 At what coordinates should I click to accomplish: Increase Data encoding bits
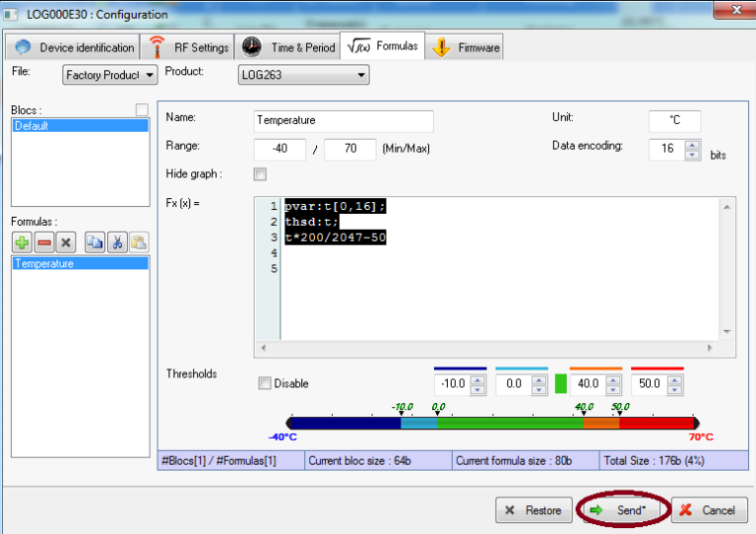(692, 144)
